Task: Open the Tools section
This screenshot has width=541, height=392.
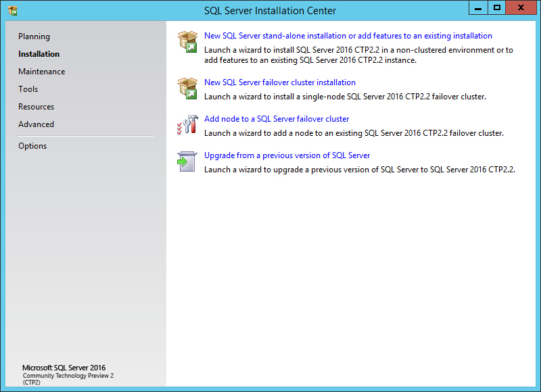Action: click(x=28, y=89)
